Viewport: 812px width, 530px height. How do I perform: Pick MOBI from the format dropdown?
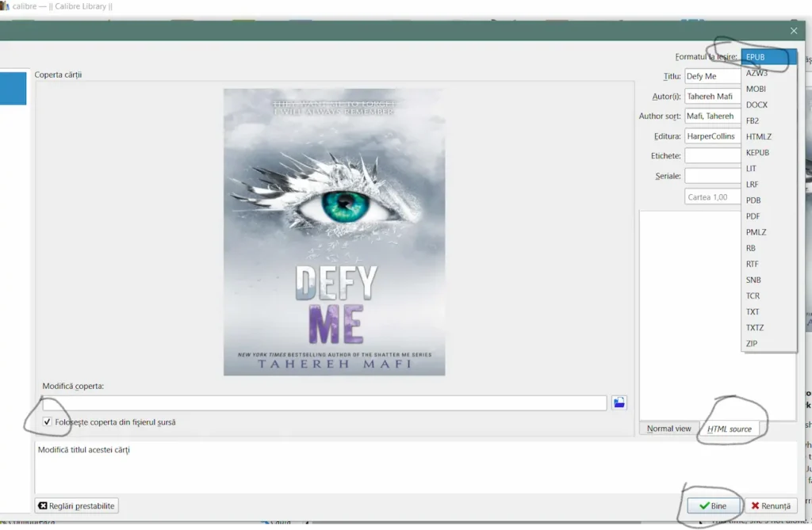756,89
